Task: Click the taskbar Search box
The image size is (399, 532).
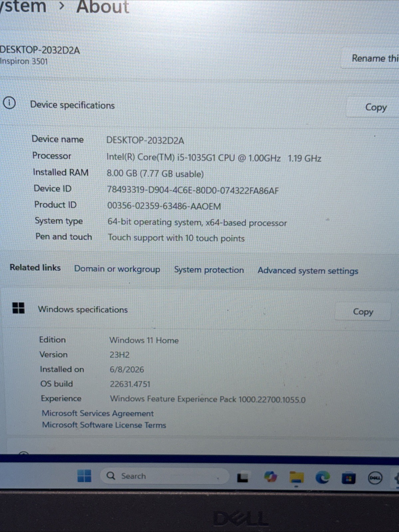Action: tap(164, 476)
